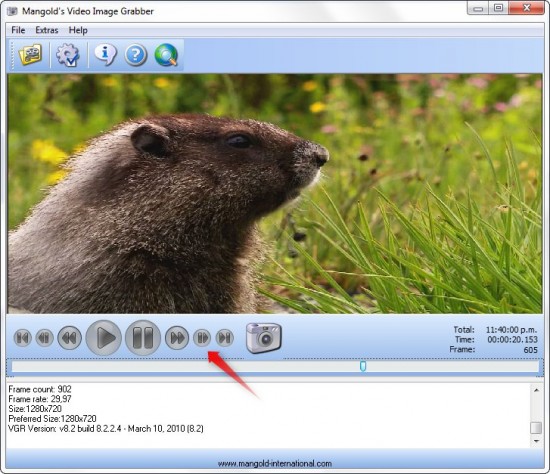Click the Time value 00:00:20.153
550x474 pixels.
click(x=512, y=340)
